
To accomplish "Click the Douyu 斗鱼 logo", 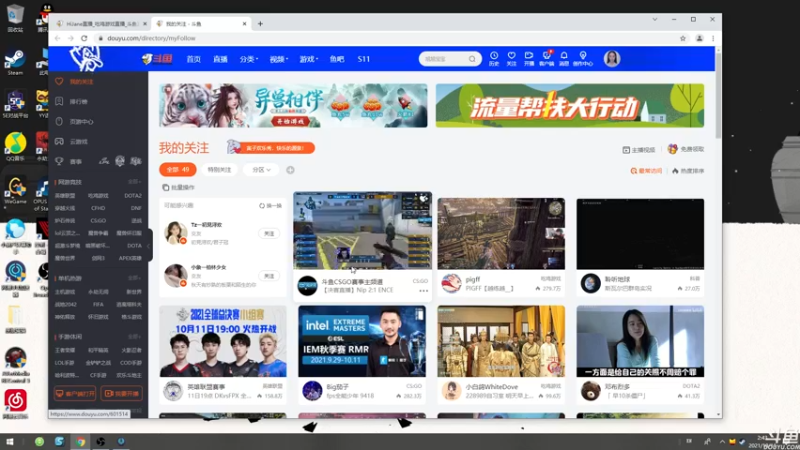I will coord(157,59).
